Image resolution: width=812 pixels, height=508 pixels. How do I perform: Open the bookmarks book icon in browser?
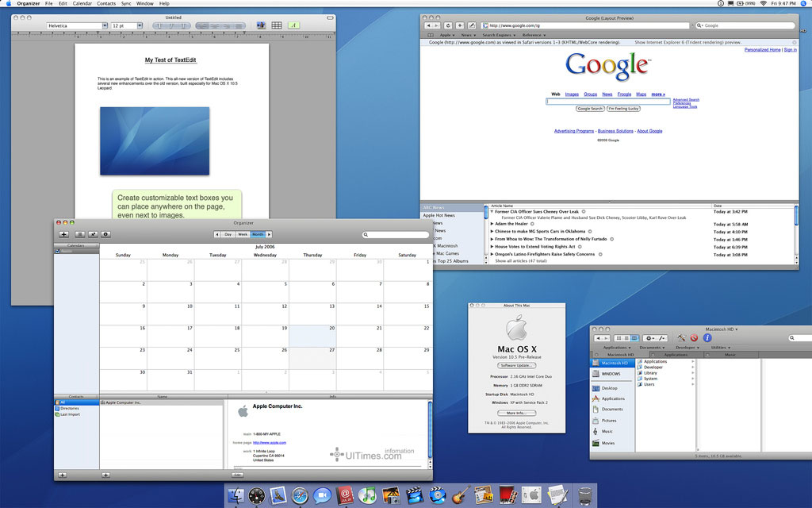coord(431,35)
